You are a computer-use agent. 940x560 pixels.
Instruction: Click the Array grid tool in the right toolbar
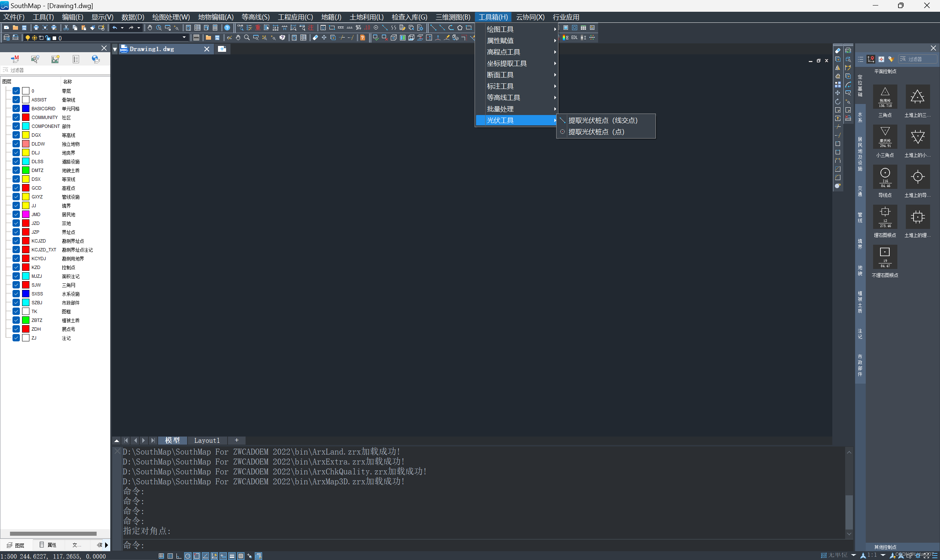(837, 85)
